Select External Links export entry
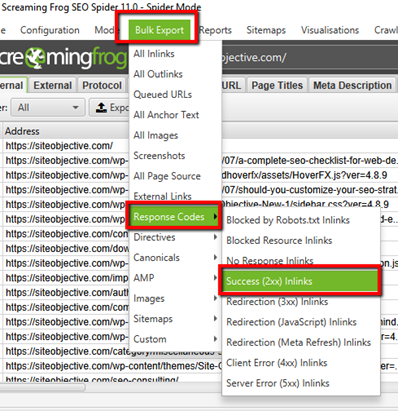Viewport: 398px width, 411px height. 175,196
